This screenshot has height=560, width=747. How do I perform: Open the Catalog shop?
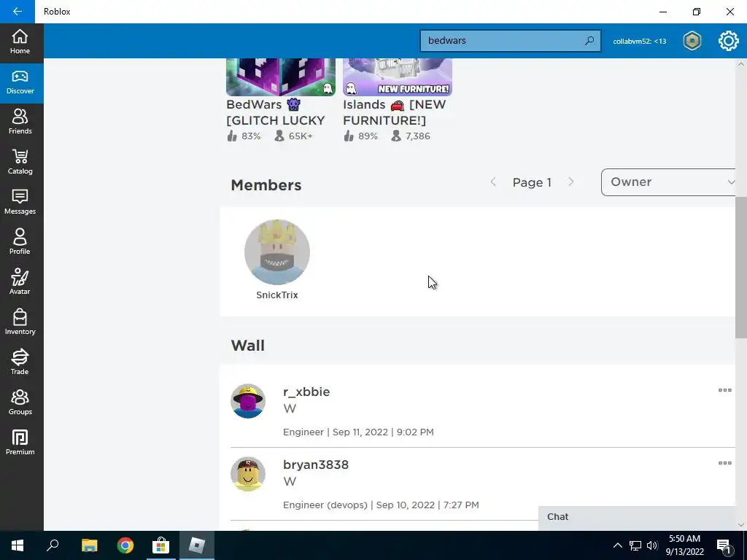20,163
